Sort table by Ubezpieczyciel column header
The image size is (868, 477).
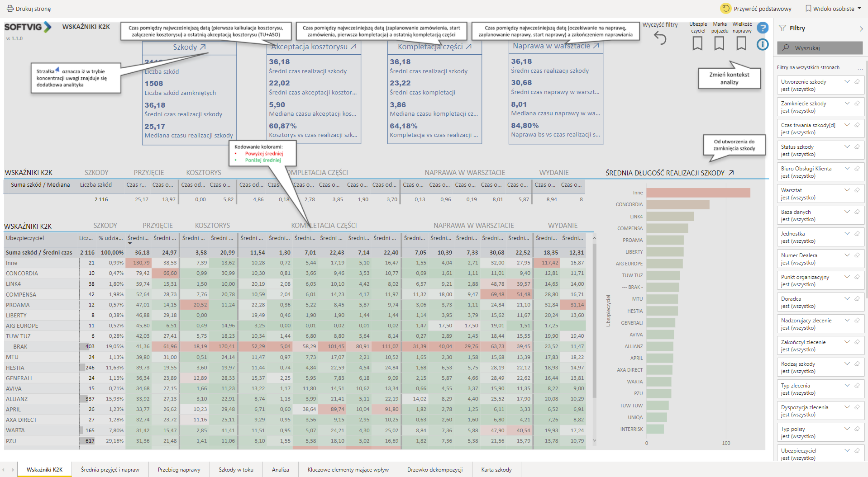click(x=25, y=238)
